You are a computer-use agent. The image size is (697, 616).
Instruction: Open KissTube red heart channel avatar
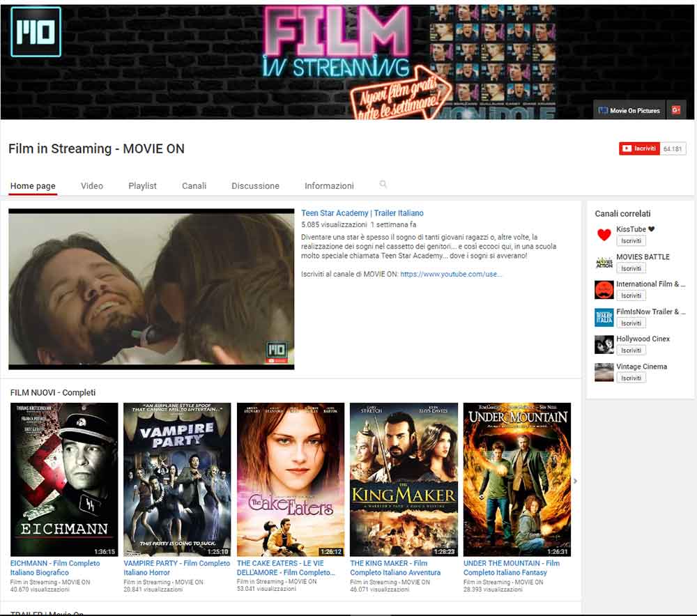click(x=604, y=235)
